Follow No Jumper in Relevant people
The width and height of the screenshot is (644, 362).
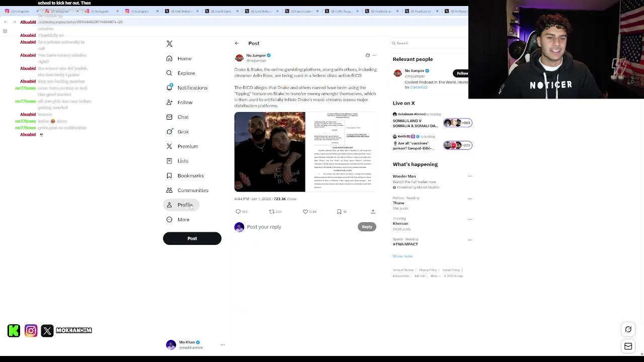(x=462, y=73)
